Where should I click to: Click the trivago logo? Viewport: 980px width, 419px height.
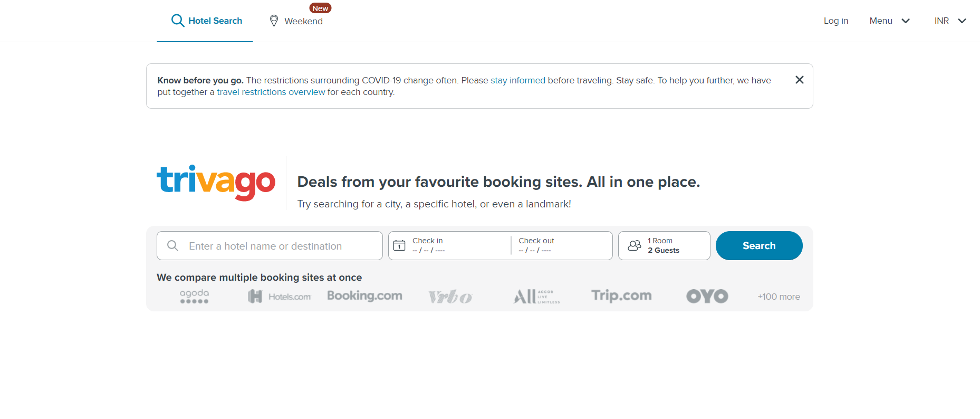click(216, 183)
